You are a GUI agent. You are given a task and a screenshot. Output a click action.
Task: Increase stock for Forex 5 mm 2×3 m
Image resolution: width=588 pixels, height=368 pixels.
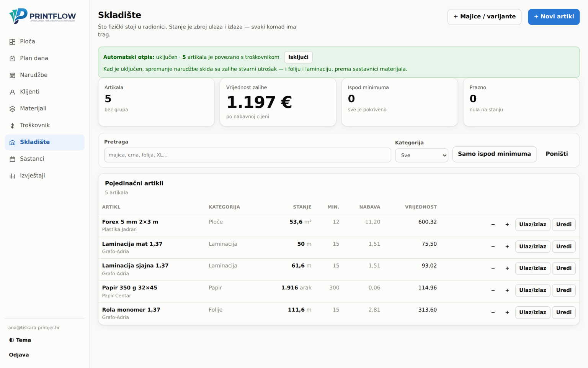pos(507,225)
